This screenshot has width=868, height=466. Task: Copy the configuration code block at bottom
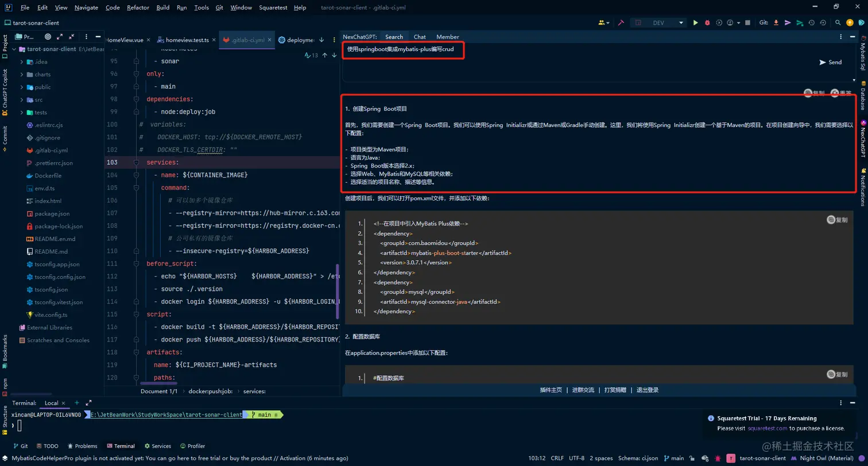point(837,374)
